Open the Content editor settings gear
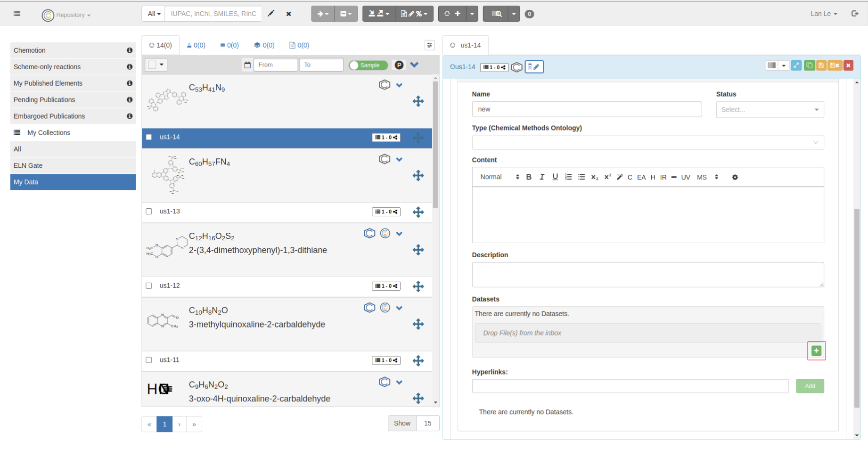This screenshot has width=868, height=474. [x=735, y=177]
